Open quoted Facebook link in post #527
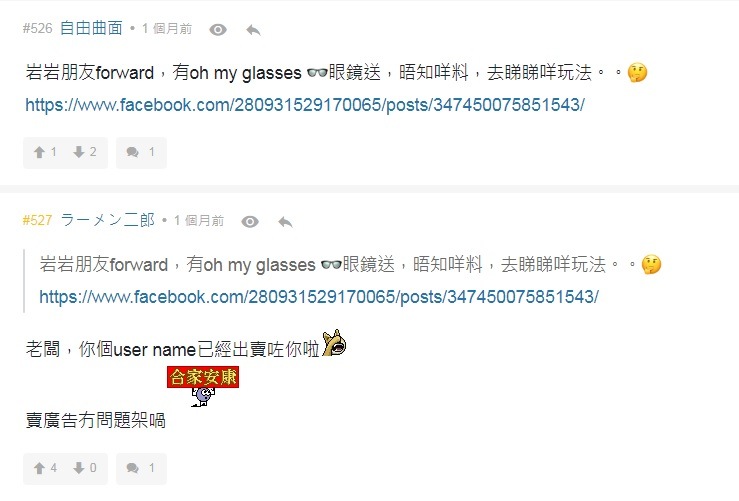Viewport: 739px width, 501px height. [319, 297]
